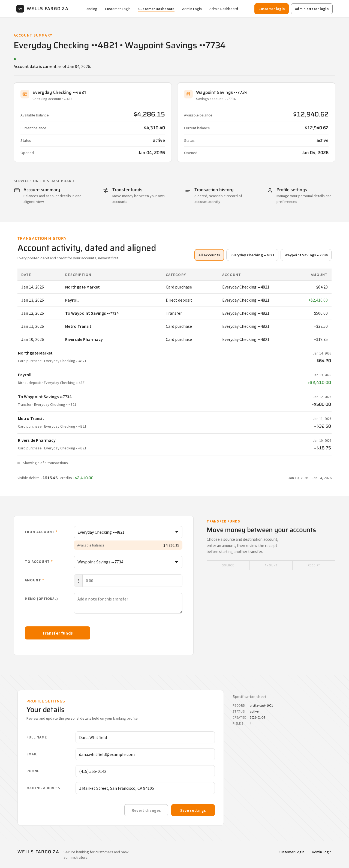349x868 pixels.
Task: Select the Receipt step indicator
Action: click(314, 565)
